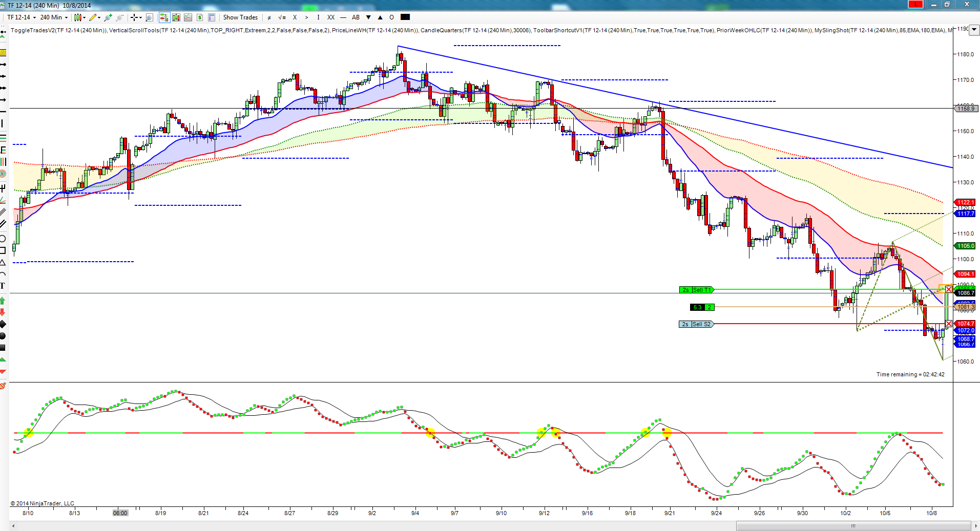Expand the chart style dropdown arrow
980x531 pixels.
(x=84, y=17)
